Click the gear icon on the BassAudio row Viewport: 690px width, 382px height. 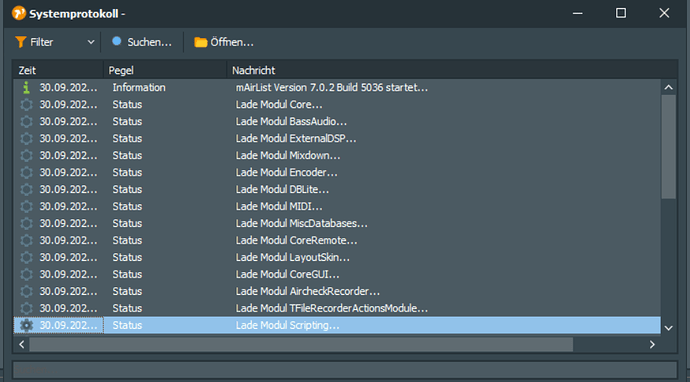[26, 121]
